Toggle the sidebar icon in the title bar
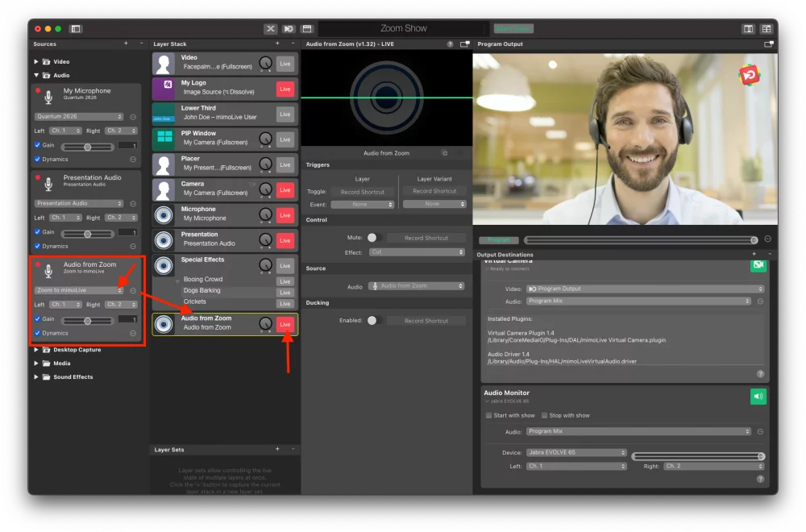The image size is (806, 532). pos(76,29)
